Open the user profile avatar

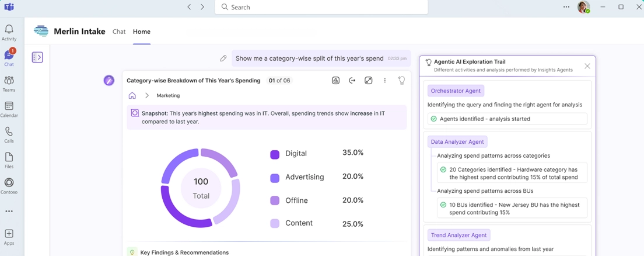click(583, 7)
